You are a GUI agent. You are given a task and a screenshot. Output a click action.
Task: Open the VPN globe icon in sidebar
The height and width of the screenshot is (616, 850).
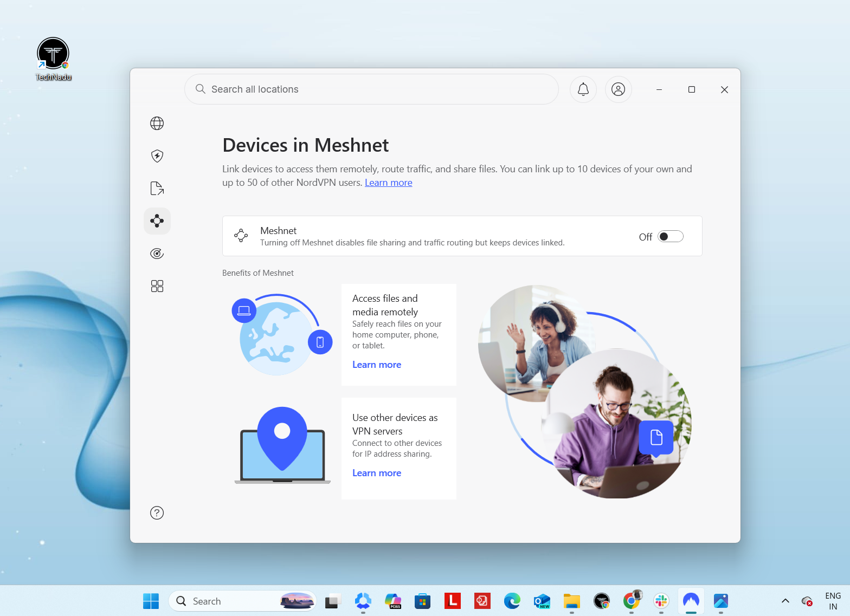[157, 124]
